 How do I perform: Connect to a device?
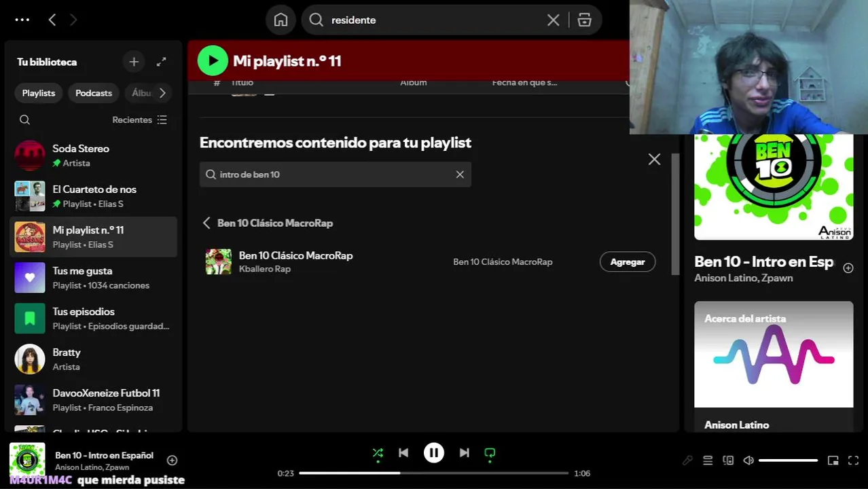pyautogui.click(x=728, y=460)
